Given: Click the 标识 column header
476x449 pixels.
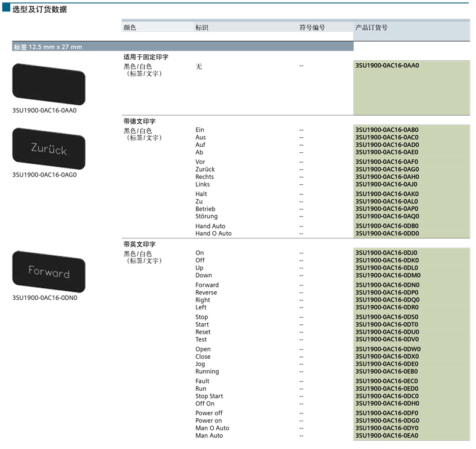Looking at the screenshot, I should (202, 28).
